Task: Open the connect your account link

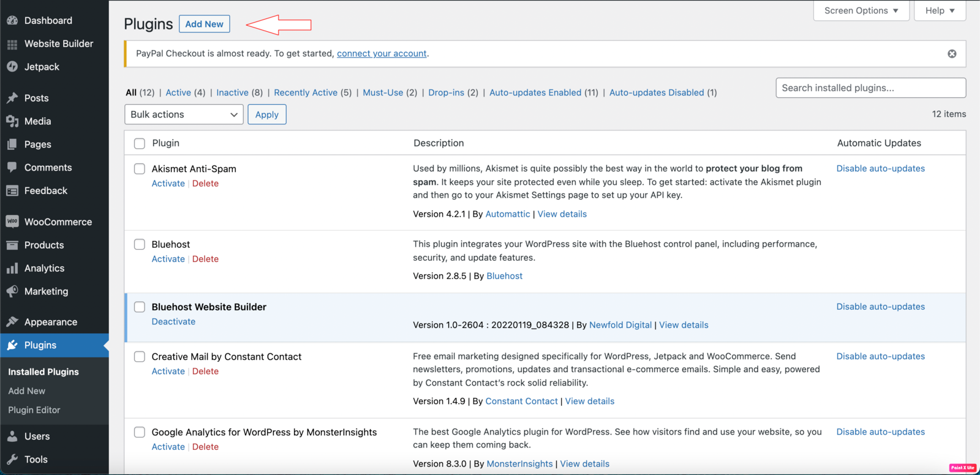Action: click(382, 53)
